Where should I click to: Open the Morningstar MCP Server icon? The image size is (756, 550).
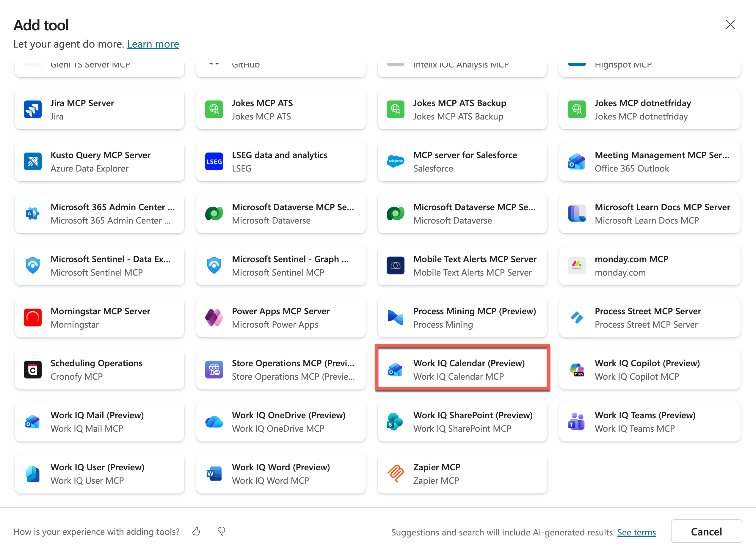32,317
